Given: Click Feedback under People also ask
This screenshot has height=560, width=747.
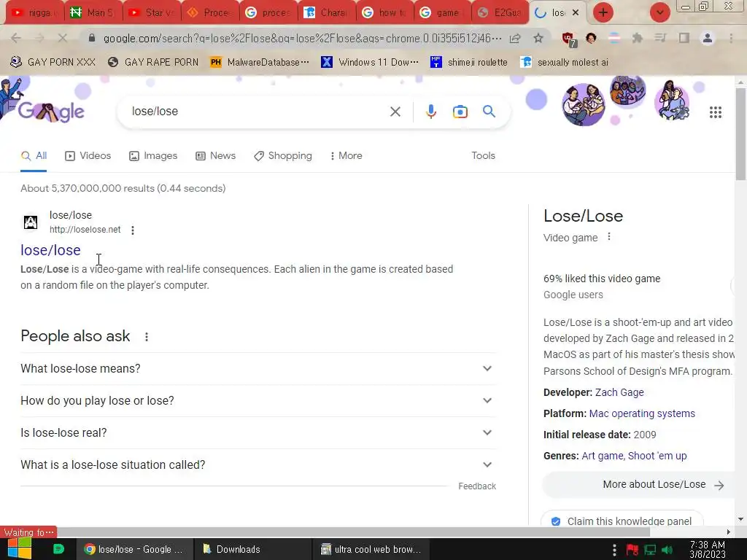Looking at the screenshot, I should 477,486.
